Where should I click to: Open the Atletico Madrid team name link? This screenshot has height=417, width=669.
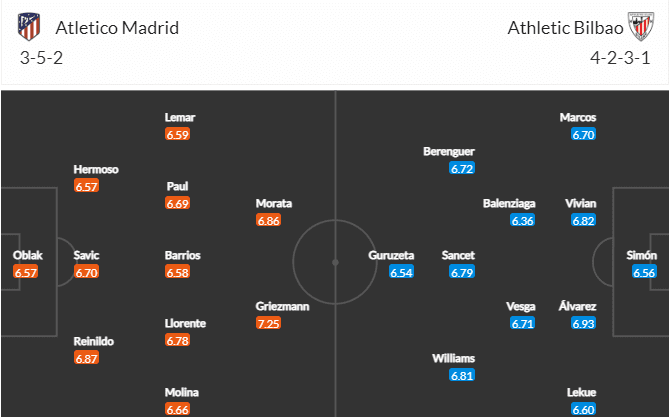117,28
